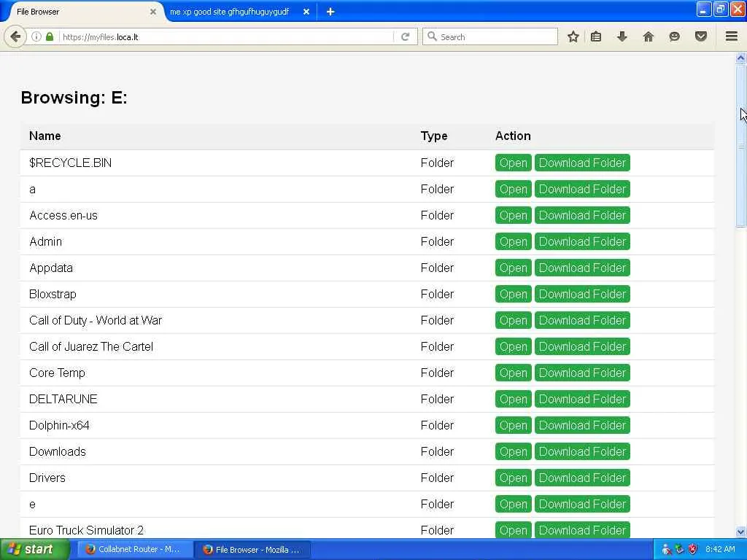The image size is (747, 560).
Task: Click the green padlock security icon
Action: pos(50,36)
